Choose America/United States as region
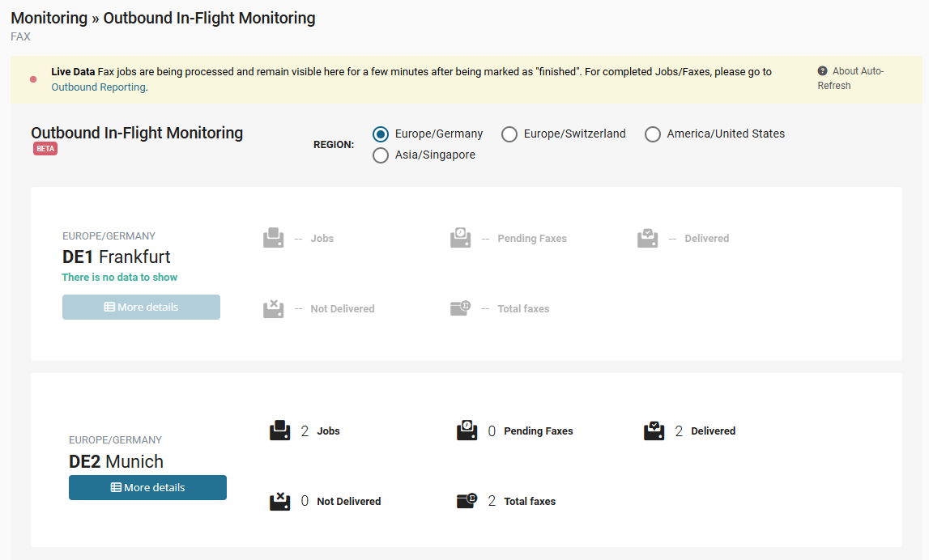 pyautogui.click(x=653, y=134)
